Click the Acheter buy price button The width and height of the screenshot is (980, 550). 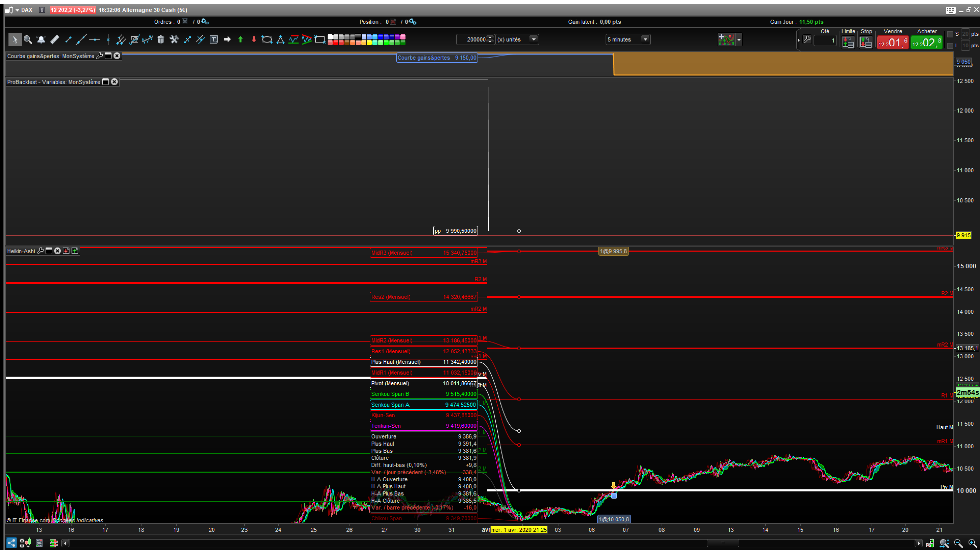[x=926, y=42]
